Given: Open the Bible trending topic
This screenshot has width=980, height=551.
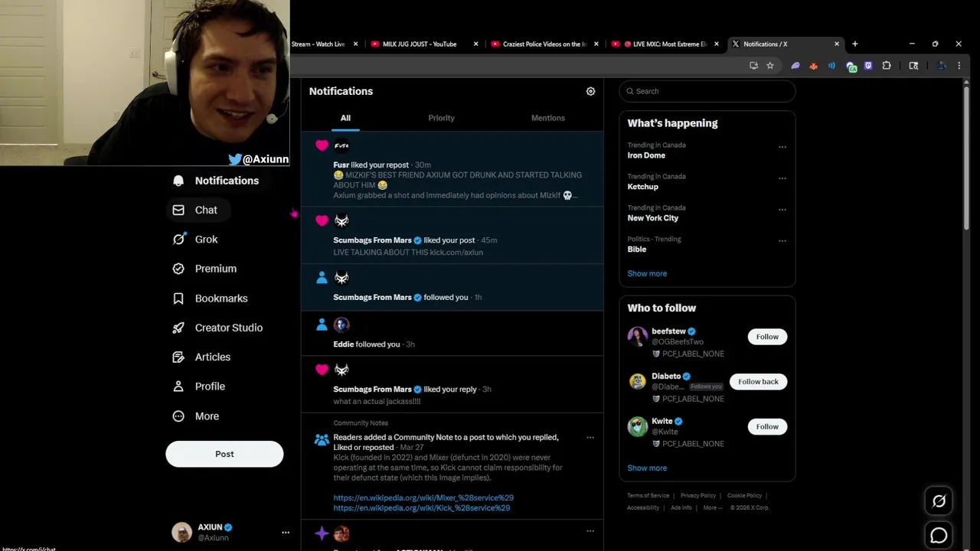Looking at the screenshot, I should tap(637, 249).
